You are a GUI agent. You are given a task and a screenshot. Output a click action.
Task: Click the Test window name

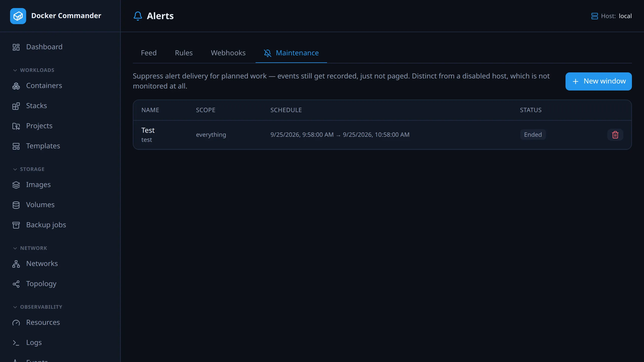148,130
